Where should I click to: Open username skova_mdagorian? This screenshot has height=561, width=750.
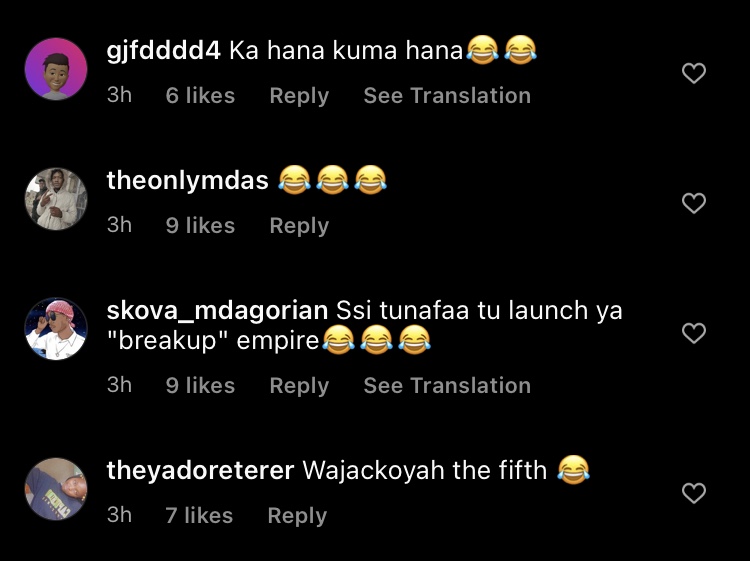pyautogui.click(x=217, y=311)
